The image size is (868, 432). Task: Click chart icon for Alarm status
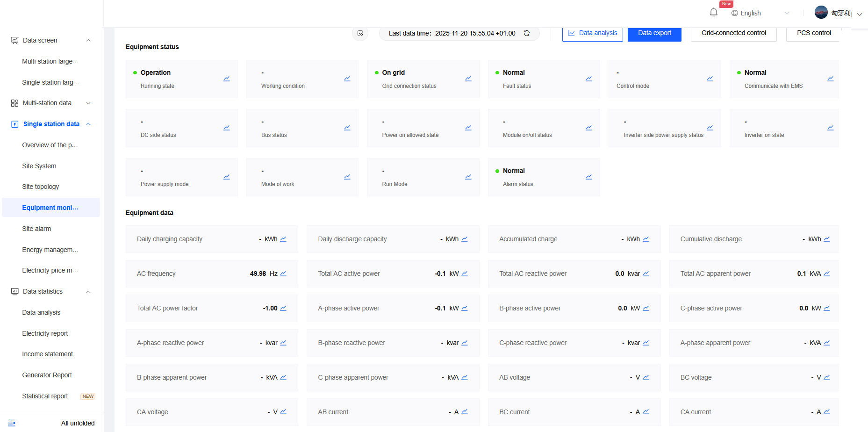click(588, 177)
